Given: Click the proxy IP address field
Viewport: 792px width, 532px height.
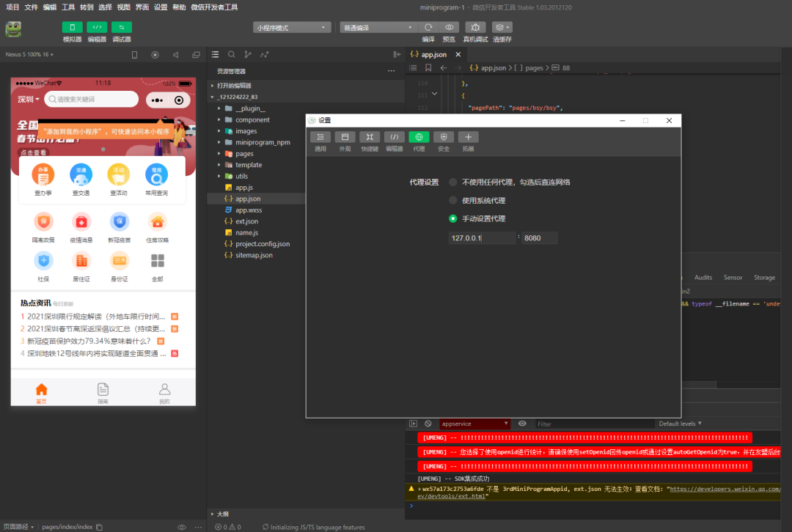Looking at the screenshot, I should pos(482,237).
